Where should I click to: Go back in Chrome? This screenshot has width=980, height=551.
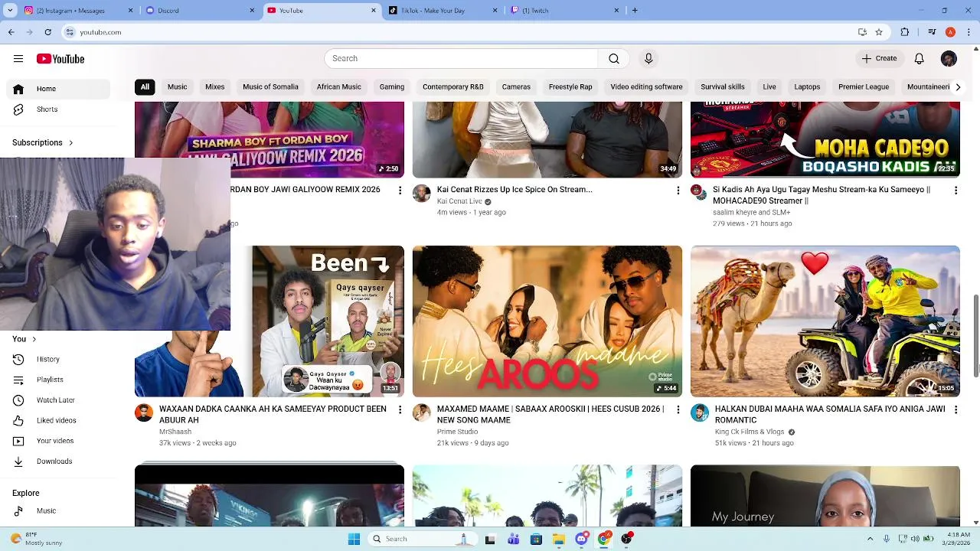pyautogui.click(x=11, y=32)
